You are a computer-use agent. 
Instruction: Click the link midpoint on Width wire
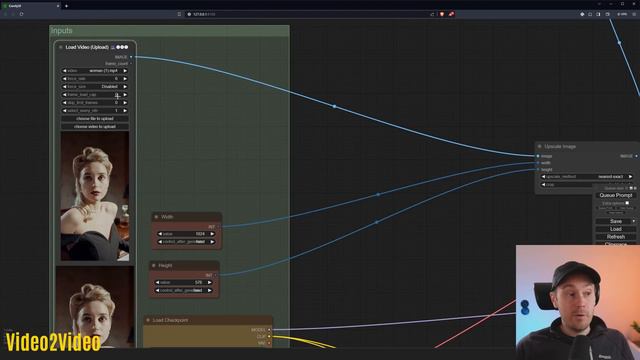(378, 195)
